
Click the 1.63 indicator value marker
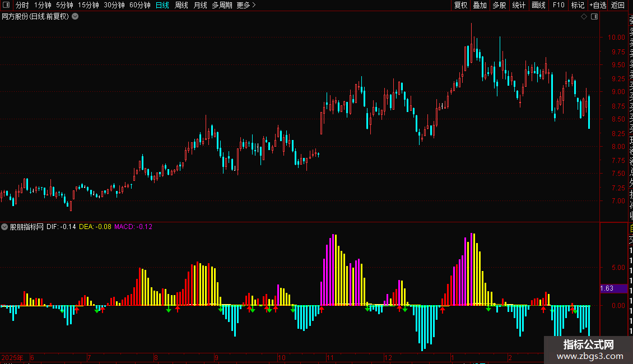(614, 288)
